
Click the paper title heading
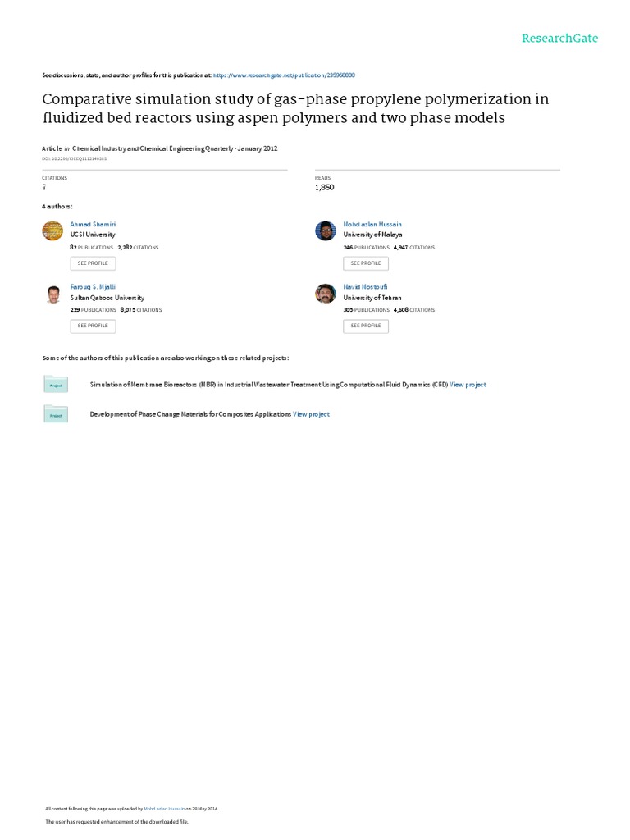coord(295,108)
